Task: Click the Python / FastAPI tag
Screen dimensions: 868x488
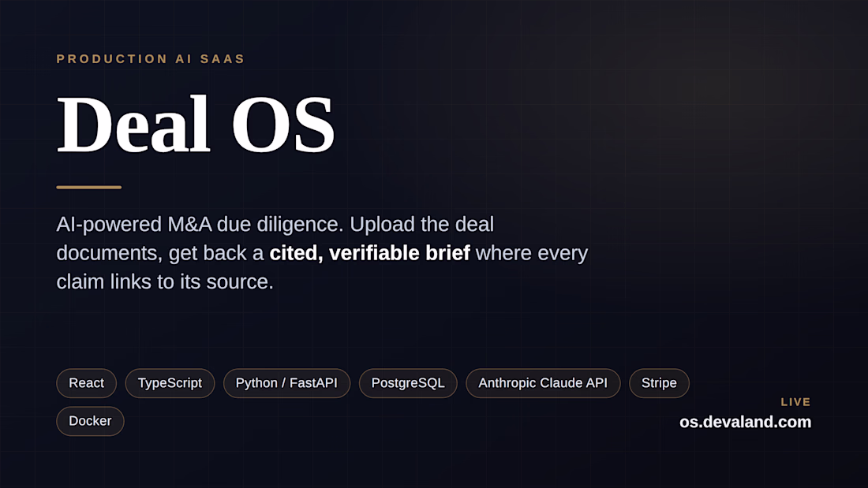Action: point(286,383)
